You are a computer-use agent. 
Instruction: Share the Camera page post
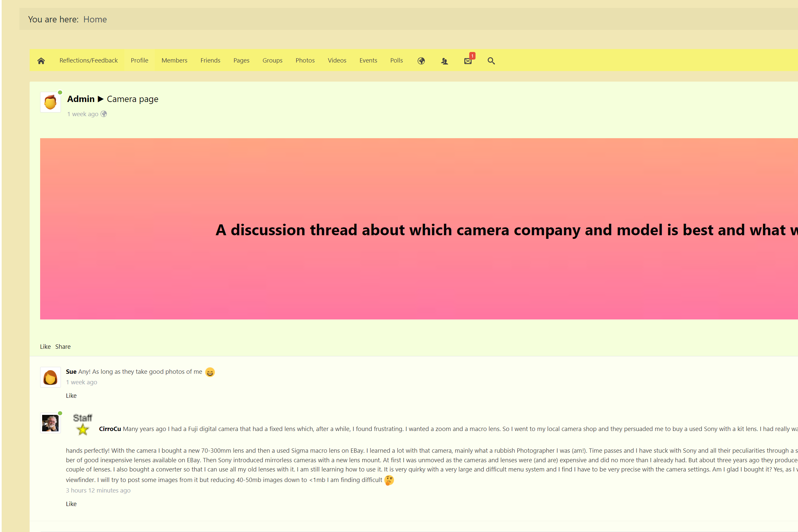[63, 346]
